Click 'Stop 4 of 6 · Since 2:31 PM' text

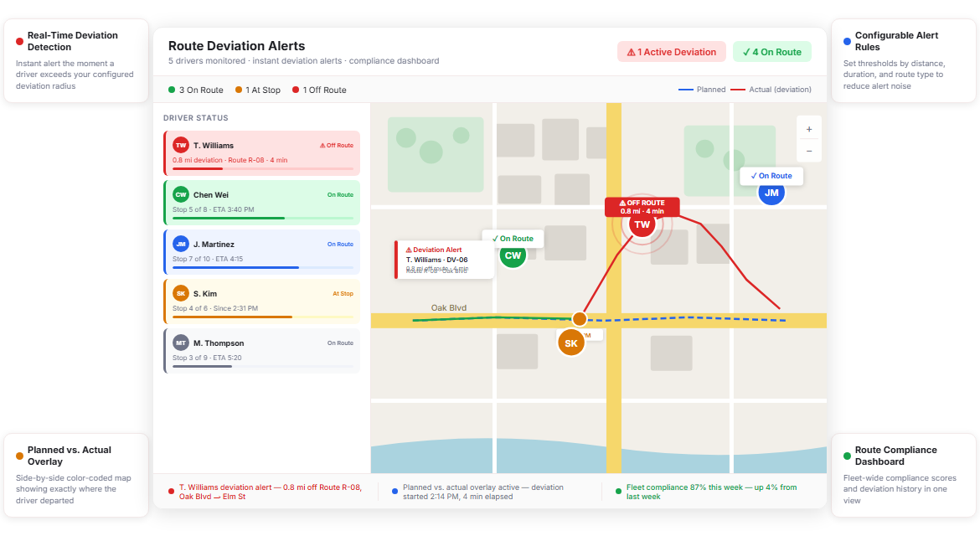[215, 308]
